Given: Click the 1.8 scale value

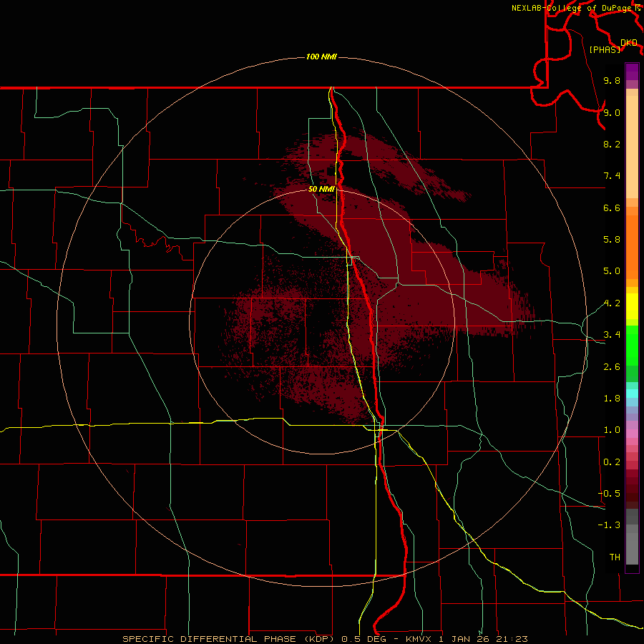Looking at the screenshot, I should (612, 399).
